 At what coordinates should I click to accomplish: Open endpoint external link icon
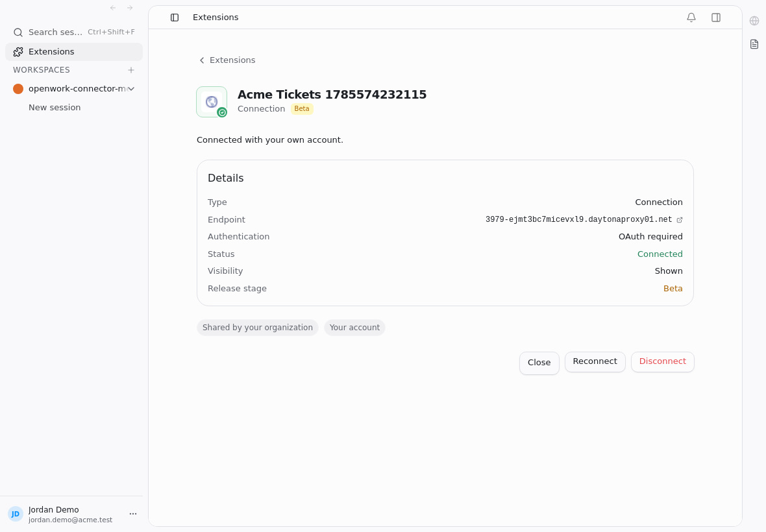[680, 220]
